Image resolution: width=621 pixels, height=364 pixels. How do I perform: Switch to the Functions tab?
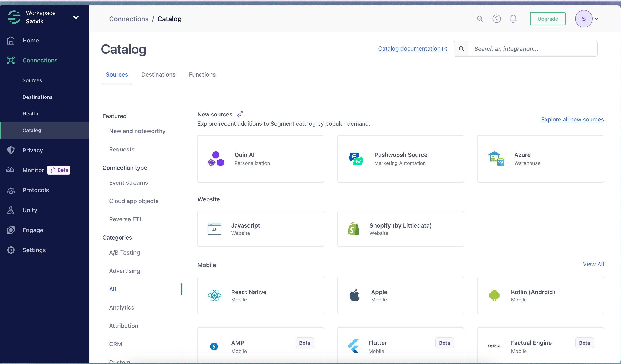tap(202, 75)
